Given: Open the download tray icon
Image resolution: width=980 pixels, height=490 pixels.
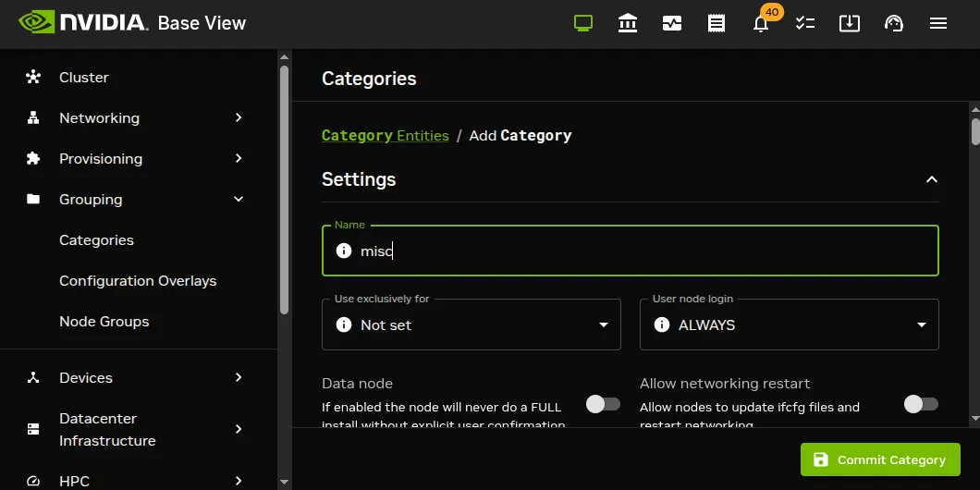Looking at the screenshot, I should point(850,24).
